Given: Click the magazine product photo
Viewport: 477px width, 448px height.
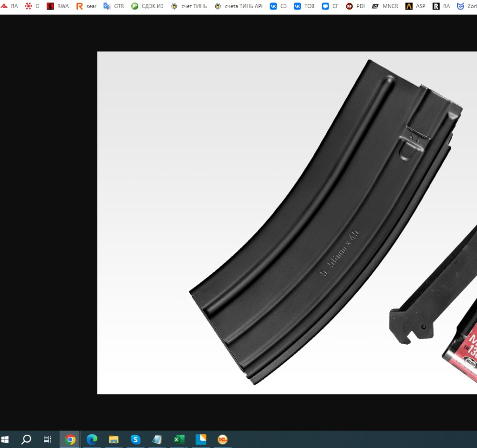Looking at the screenshot, I should tap(287, 223).
